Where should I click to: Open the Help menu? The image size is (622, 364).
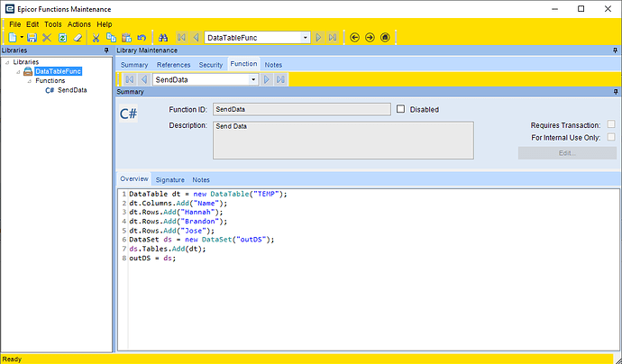click(x=105, y=24)
